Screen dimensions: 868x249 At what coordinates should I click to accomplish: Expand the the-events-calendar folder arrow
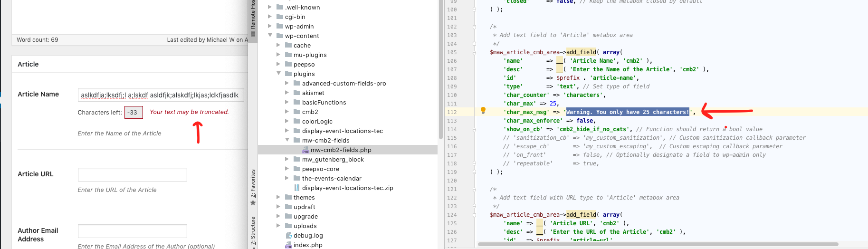[x=287, y=178]
